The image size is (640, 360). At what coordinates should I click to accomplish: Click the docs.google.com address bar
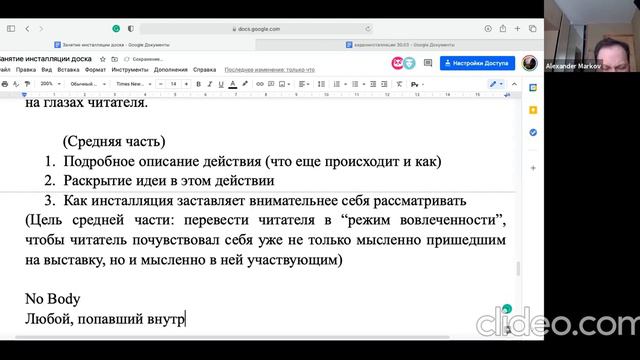pyautogui.click(x=256, y=29)
